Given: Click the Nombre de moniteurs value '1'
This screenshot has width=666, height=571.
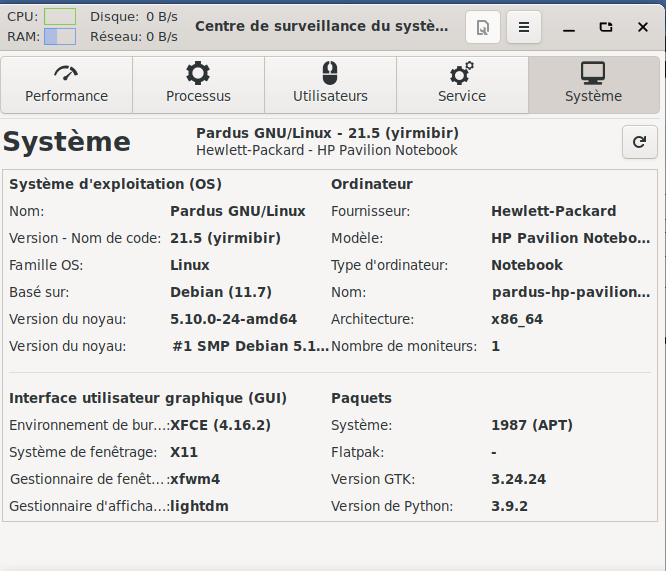Looking at the screenshot, I should click(x=496, y=346).
